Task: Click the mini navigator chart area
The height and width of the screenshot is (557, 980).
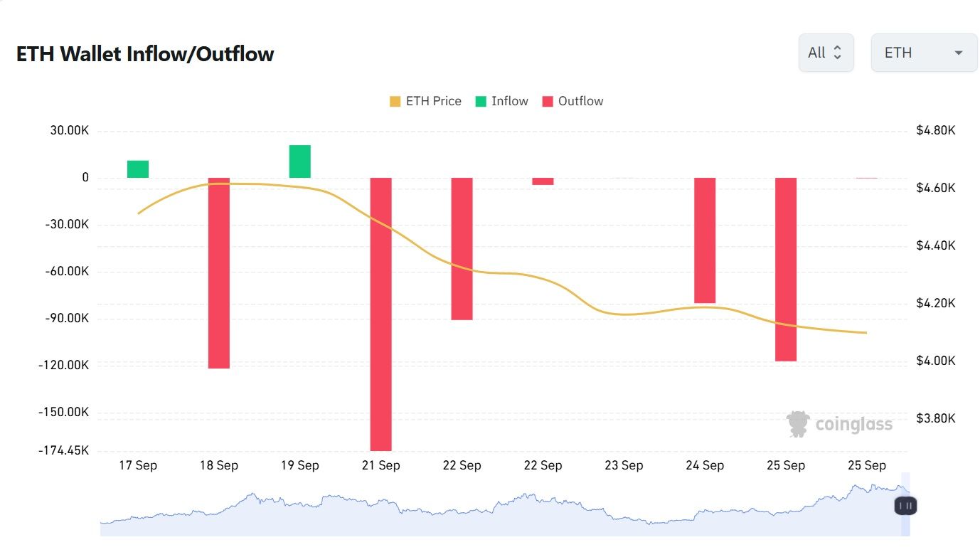Action: 498,506
